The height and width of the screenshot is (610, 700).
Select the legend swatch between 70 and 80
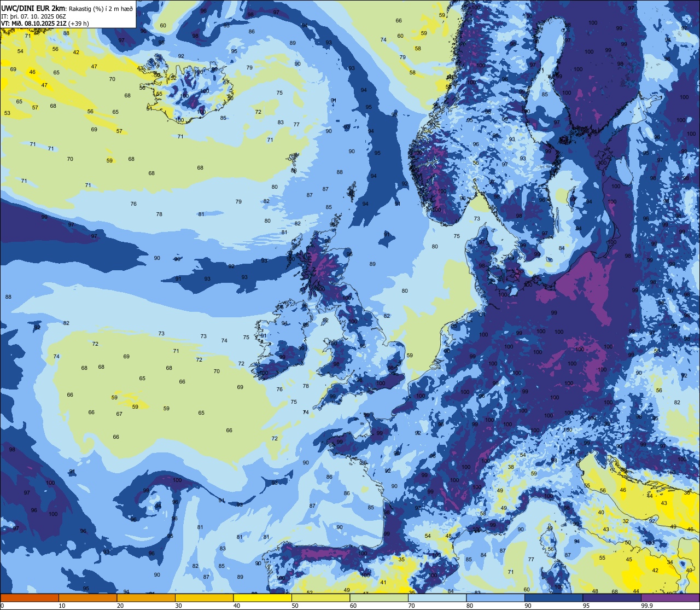(437, 597)
